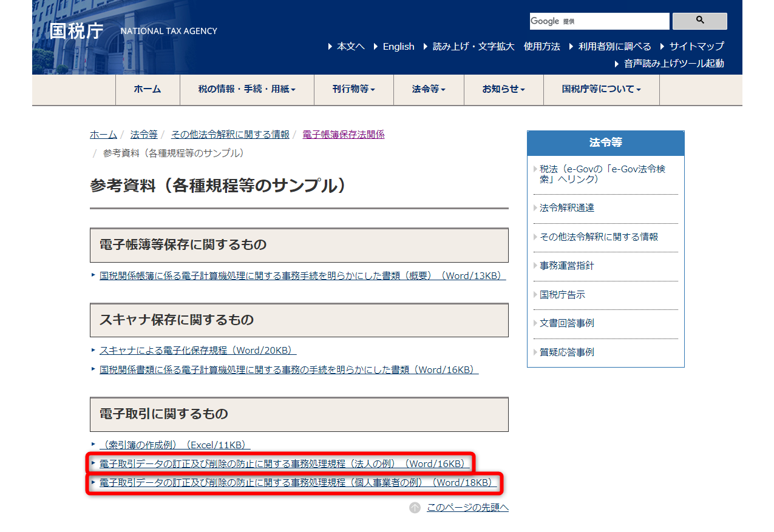Expand the 刊行物等 dropdown in the navigation bar
Image resolution: width=774 pixels, height=532 pixels.
coord(353,89)
